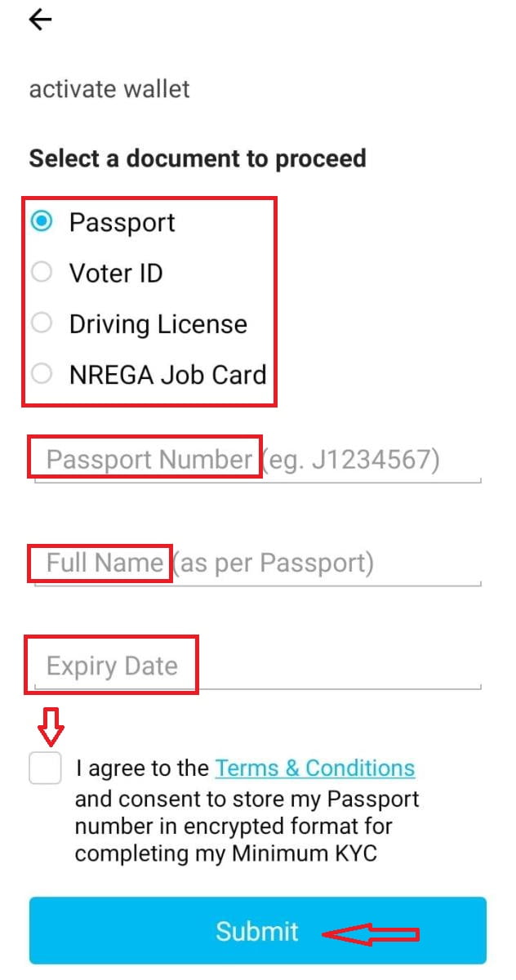Open the Expiry Date field

click(257, 666)
